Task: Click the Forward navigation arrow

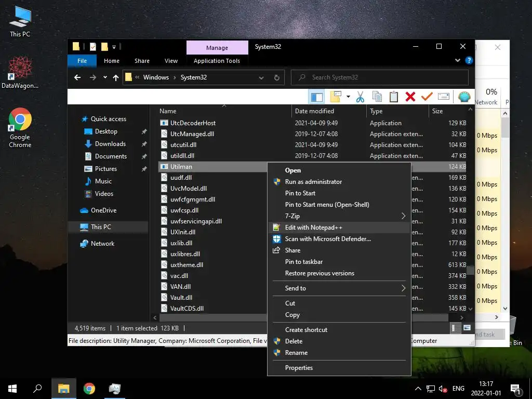Action: coord(92,77)
